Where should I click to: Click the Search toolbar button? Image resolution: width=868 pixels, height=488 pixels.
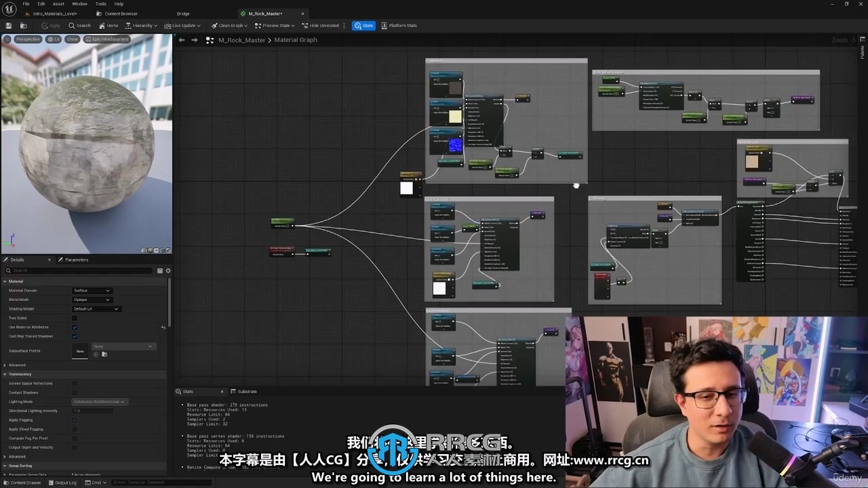[79, 26]
